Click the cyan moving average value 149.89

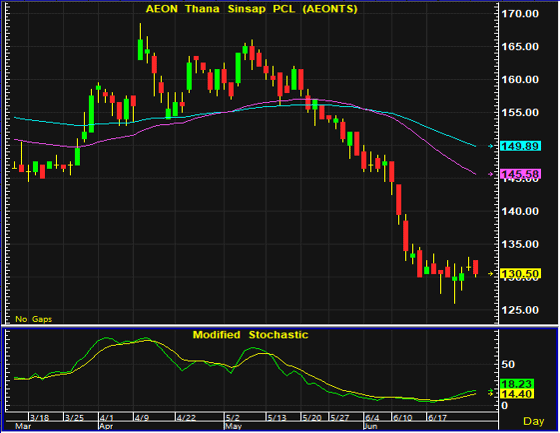pos(520,146)
